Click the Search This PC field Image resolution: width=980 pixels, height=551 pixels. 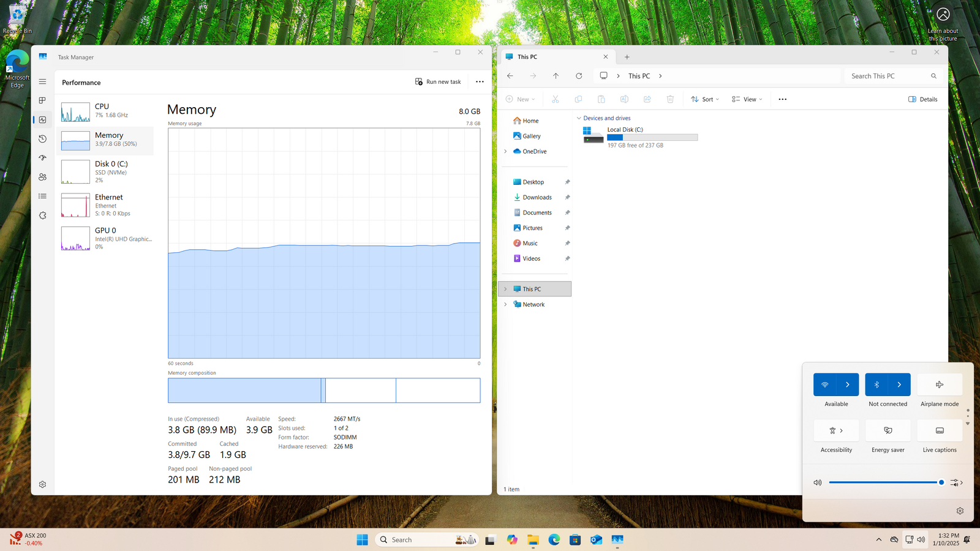coord(888,76)
